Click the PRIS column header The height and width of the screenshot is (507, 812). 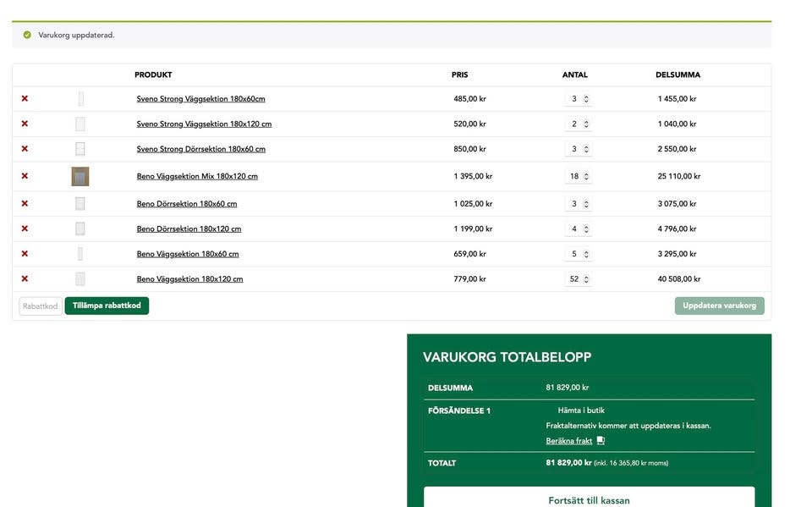pyautogui.click(x=460, y=74)
